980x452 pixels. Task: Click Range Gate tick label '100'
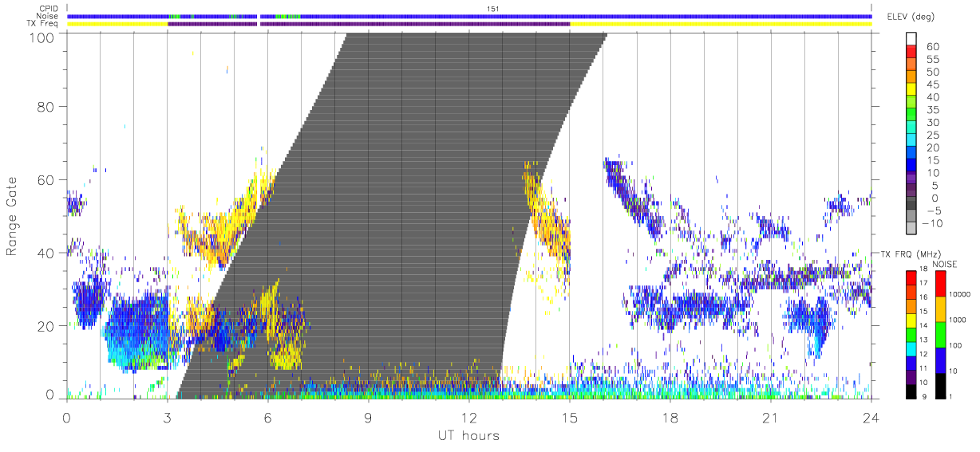click(x=41, y=37)
